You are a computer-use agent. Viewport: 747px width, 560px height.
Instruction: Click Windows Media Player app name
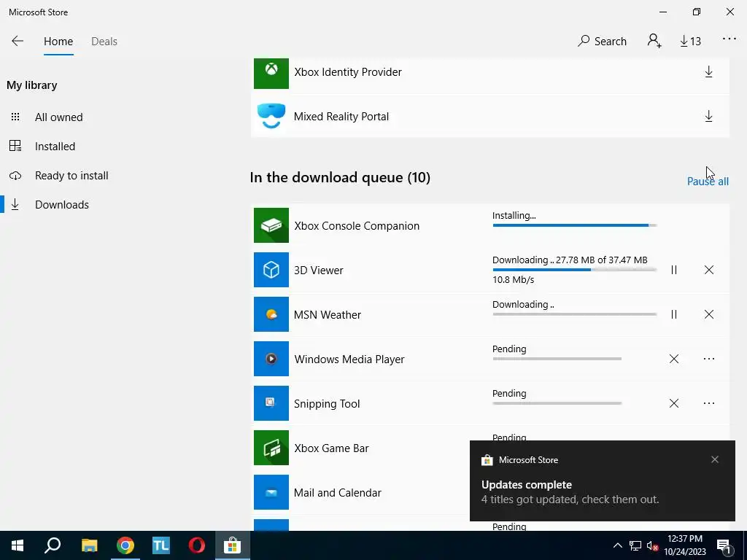pos(349,359)
